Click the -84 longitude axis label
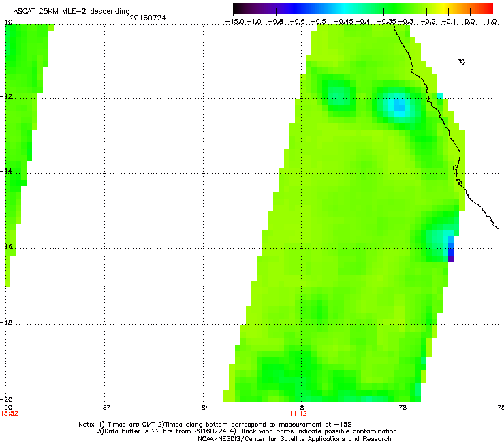The width and height of the screenshot is (504, 443). pos(203,408)
